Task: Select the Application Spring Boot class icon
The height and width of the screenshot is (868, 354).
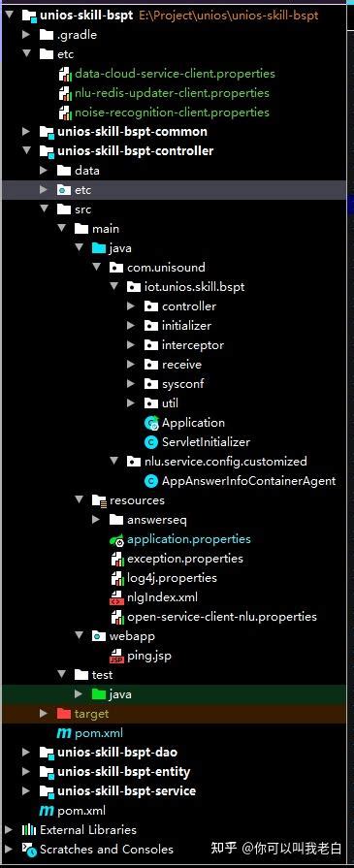Action: click(151, 423)
